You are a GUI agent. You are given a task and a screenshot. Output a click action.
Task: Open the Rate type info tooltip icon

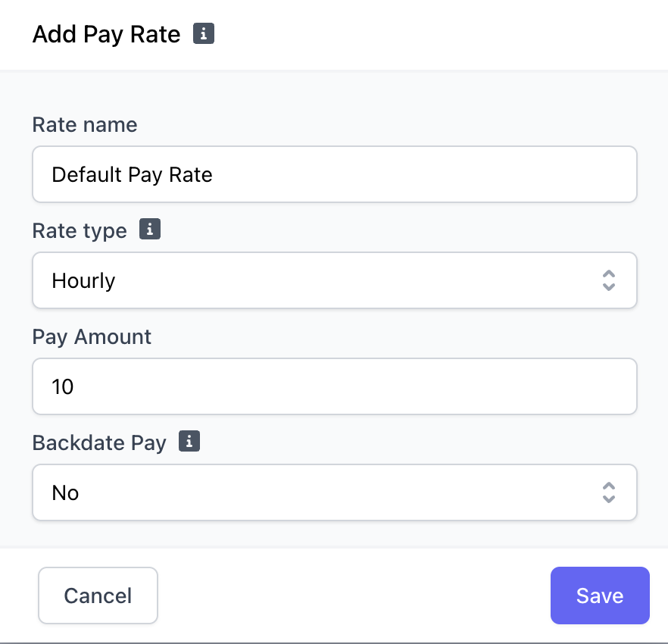tap(150, 229)
